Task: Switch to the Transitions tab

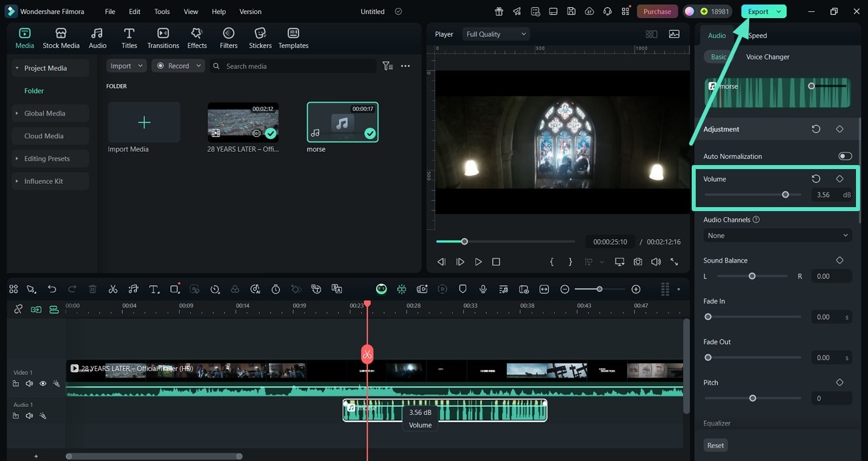Action: click(163, 38)
